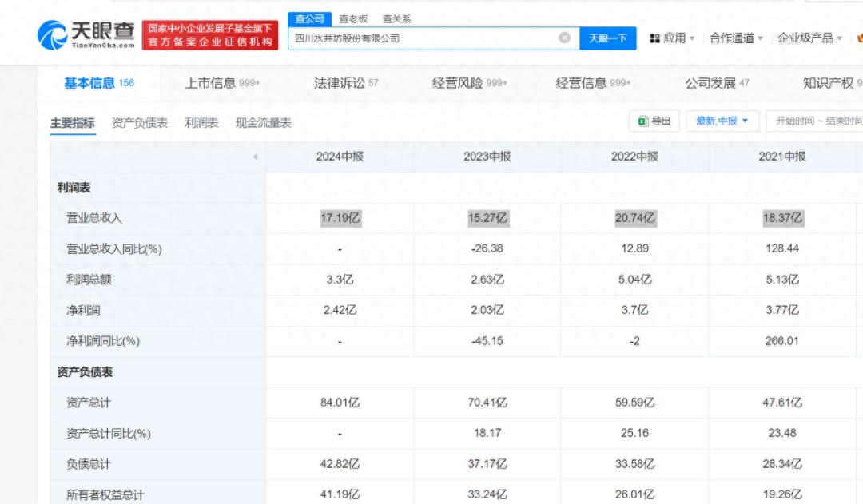
Task: Switch to the 利润表 sub-tab
Action: click(201, 123)
